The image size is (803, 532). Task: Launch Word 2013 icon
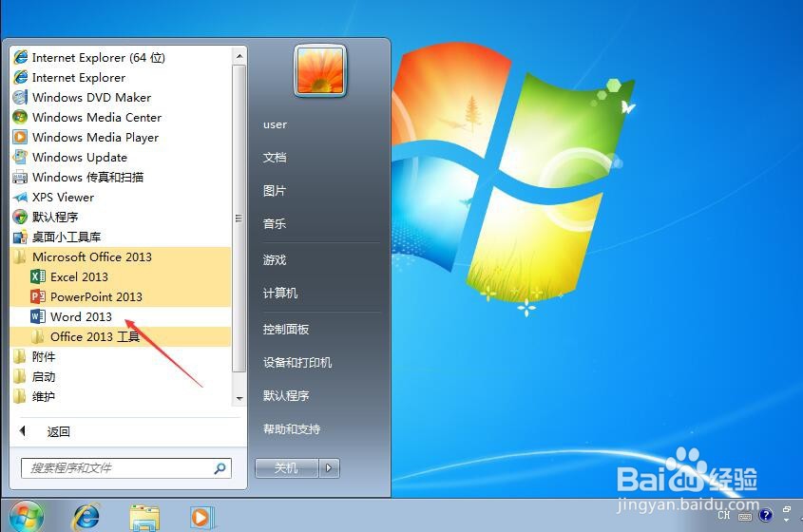click(x=38, y=317)
